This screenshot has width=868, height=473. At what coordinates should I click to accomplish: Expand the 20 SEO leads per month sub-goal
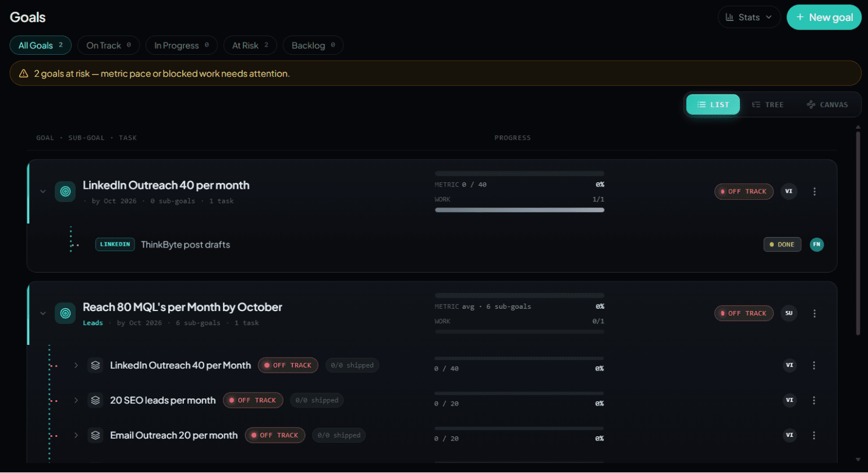76,400
